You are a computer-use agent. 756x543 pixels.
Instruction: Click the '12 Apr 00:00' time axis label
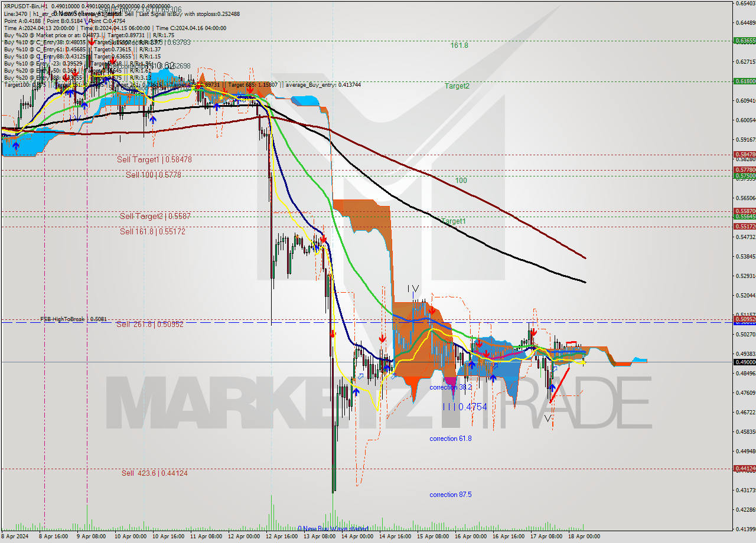click(244, 537)
